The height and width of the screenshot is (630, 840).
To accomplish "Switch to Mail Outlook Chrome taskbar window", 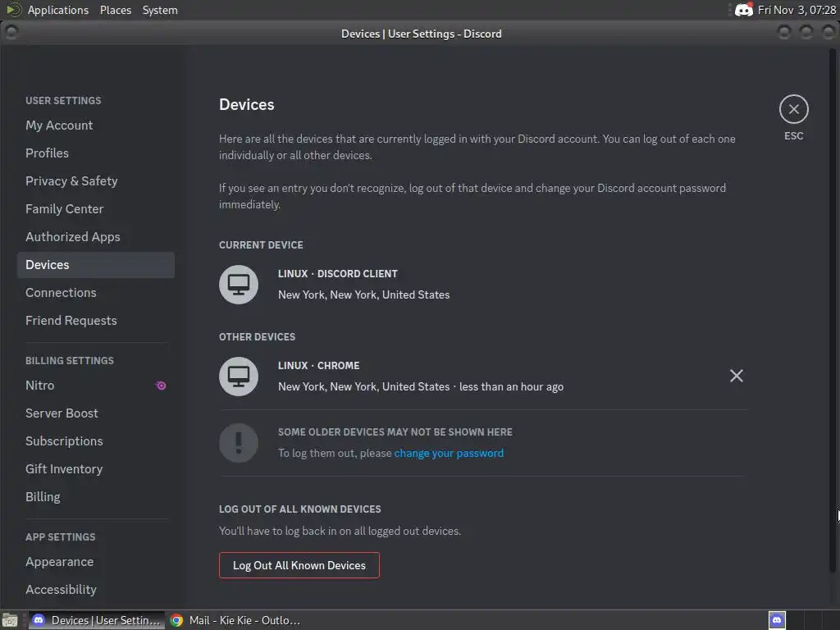I will [x=235, y=620].
